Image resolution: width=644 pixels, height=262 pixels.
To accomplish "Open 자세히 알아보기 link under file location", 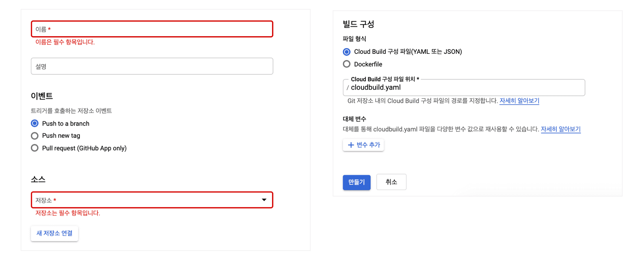I will tap(519, 101).
